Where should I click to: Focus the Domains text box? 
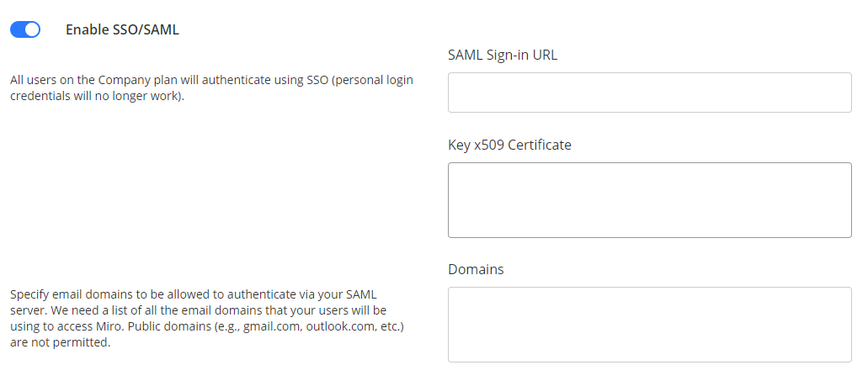click(x=649, y=325)
